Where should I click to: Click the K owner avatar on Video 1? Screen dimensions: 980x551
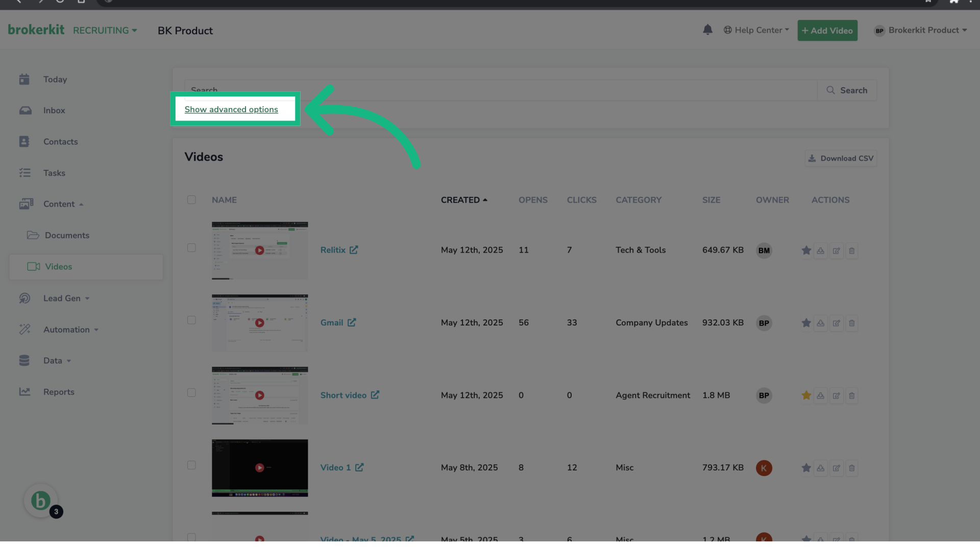(764, 468)
